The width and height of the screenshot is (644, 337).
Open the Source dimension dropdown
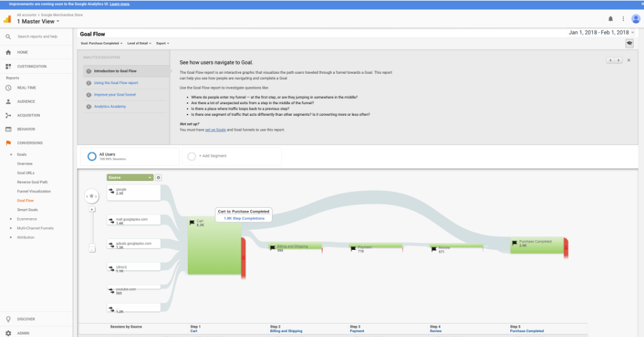click(x=130, y=177)
